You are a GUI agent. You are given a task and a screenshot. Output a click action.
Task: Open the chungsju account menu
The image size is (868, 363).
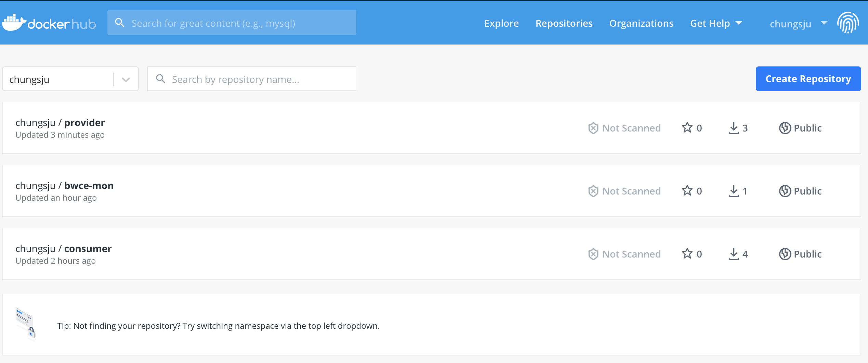pyautogui.click(x=798, y=24)
